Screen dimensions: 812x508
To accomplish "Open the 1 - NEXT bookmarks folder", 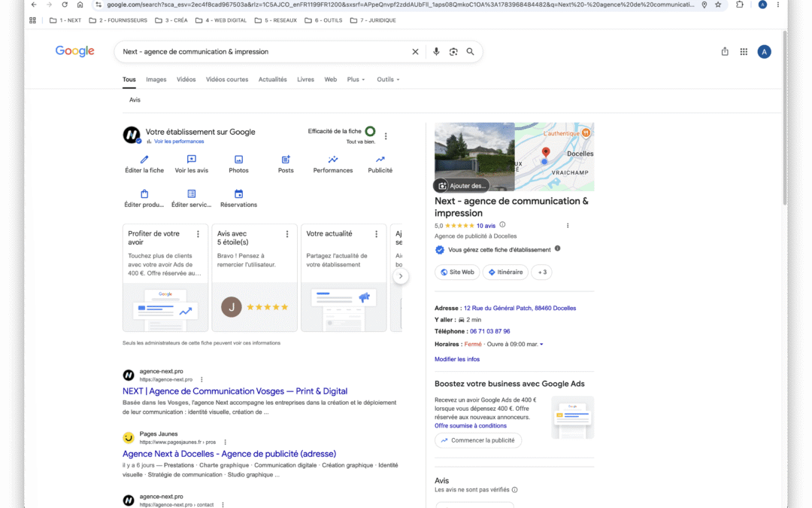I will pos(65,20).
